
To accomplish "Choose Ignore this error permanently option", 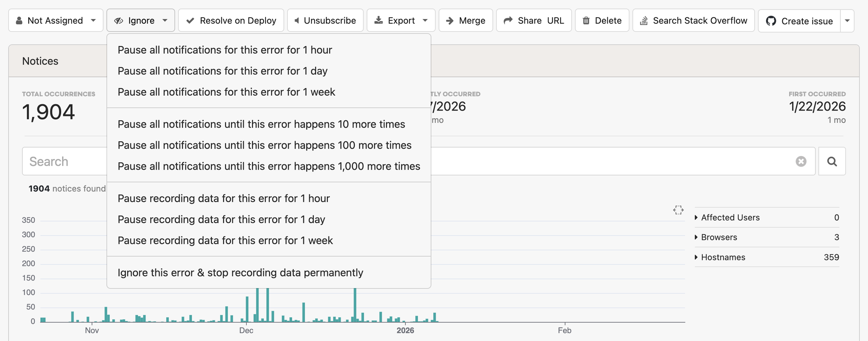I will pyautogui.click(x=240, y=273).
